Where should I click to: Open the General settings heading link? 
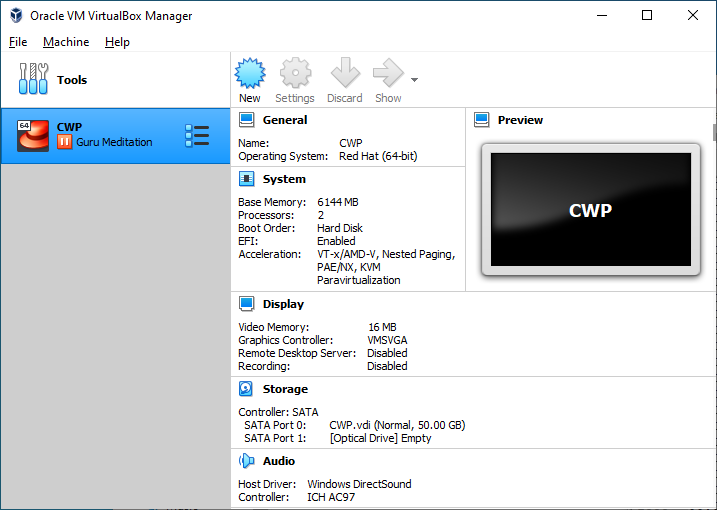(285, 120)
